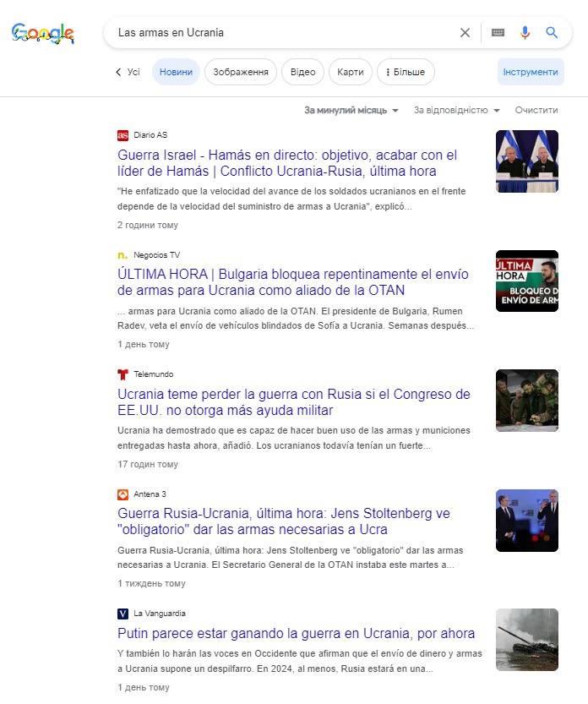The width and height of the screenshot is (588, 704).
Task: Expand the За минулий місяць time filter
Action: [x=351, y=111]
